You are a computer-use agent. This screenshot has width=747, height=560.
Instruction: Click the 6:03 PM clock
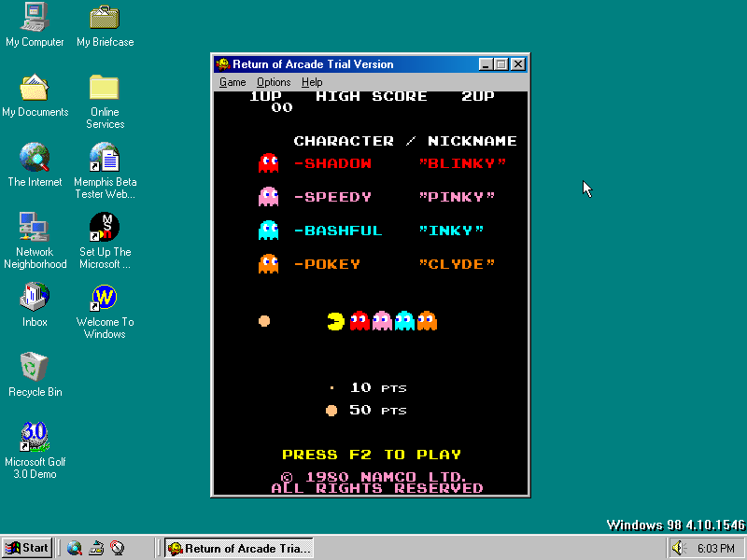715,549
